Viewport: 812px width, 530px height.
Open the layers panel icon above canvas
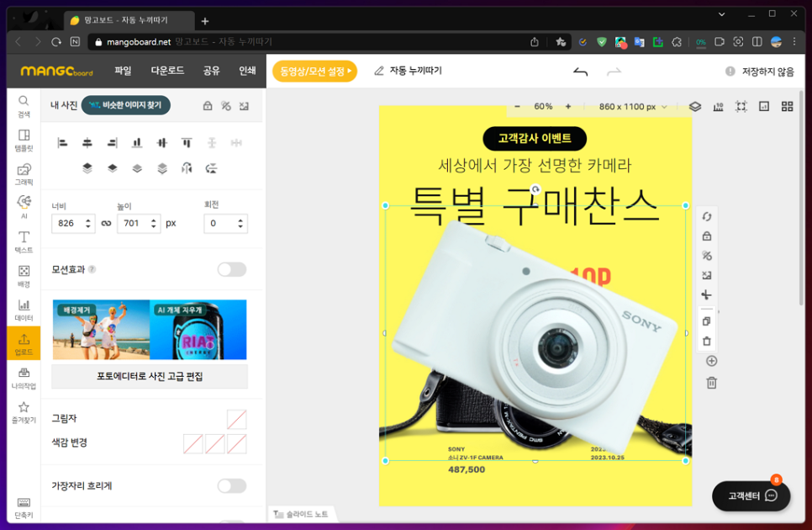pos(695,107)
